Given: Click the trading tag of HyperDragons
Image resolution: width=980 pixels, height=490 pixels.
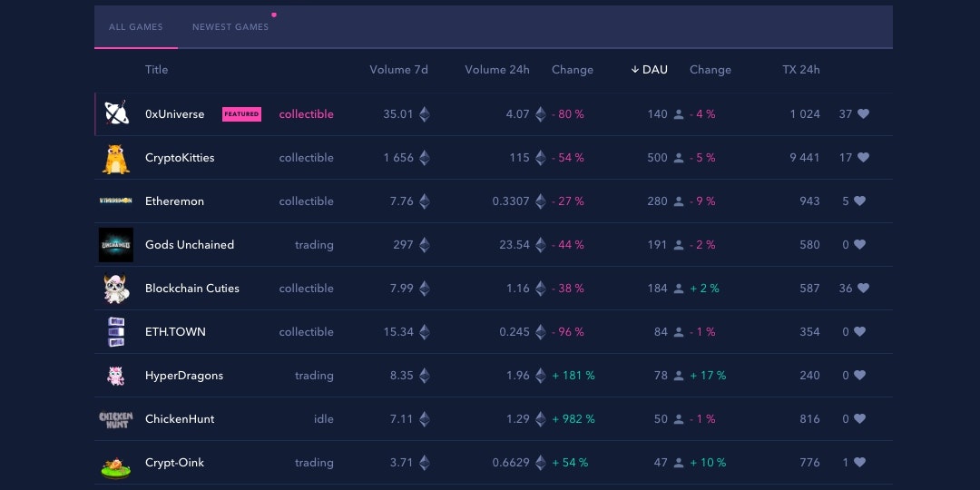Looking at the screenshot, I should pos(314,376).
